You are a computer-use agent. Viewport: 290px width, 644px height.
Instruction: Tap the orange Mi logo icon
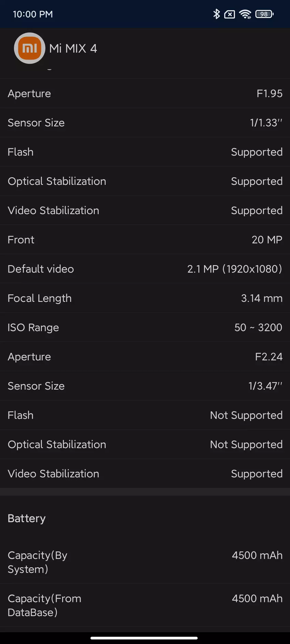coord(30,48)
